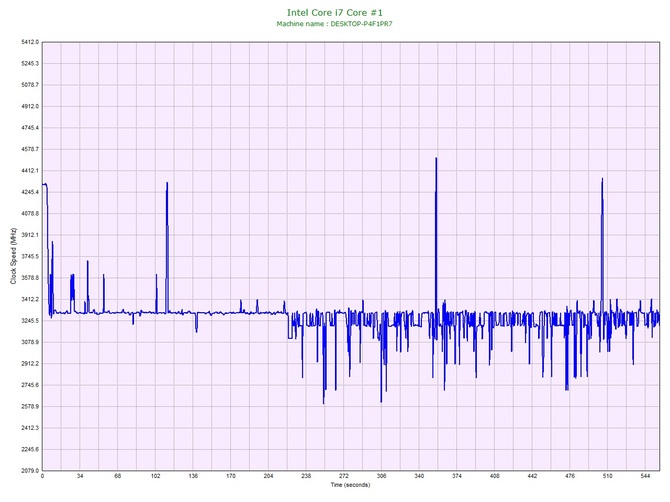Click the 306 tick on time axis
670x502 pixels.
pyautogui.click(x=382, y=476)
